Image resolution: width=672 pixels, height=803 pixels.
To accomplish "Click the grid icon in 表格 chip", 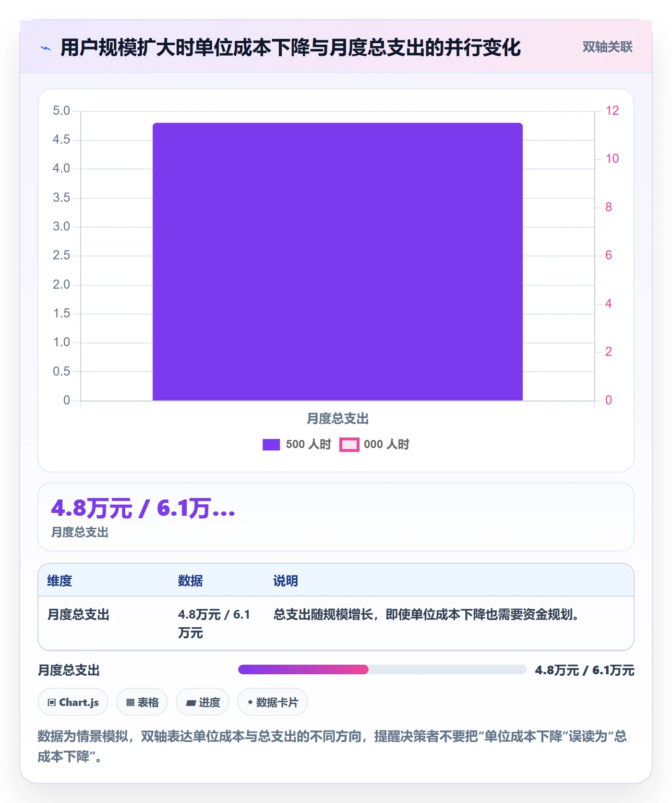I will click(130, 703).
